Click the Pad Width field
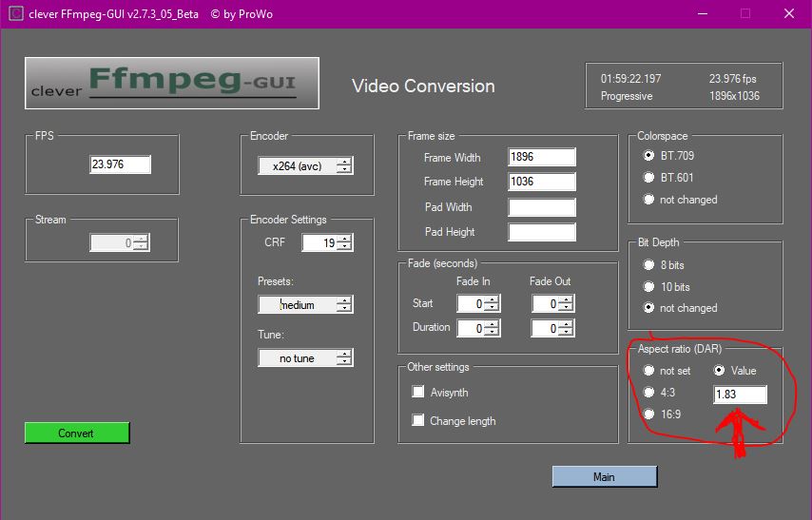 (x=542, y=207)
